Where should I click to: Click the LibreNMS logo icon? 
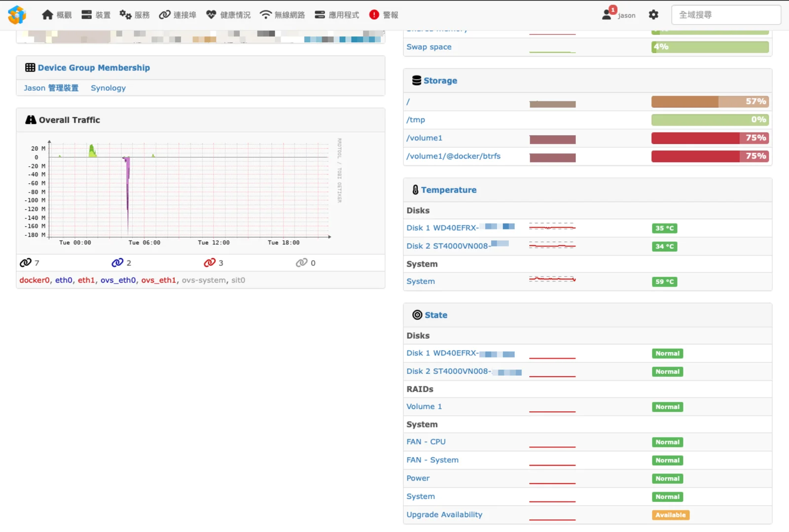[x=17, y=15]
